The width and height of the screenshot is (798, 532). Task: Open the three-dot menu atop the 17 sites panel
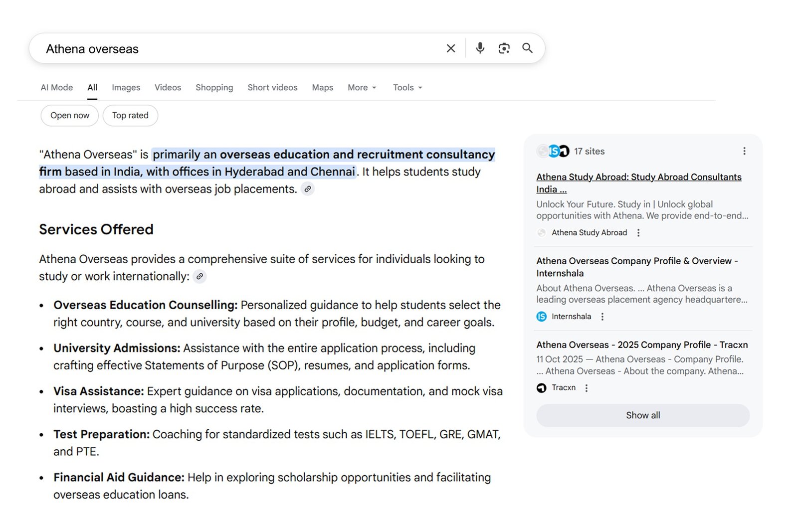point(744,151)
